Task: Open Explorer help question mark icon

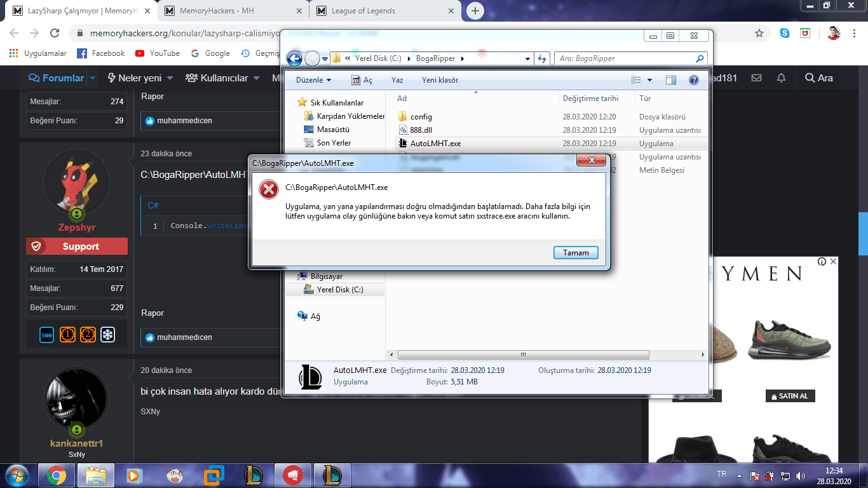Action: tap(694, 80)
